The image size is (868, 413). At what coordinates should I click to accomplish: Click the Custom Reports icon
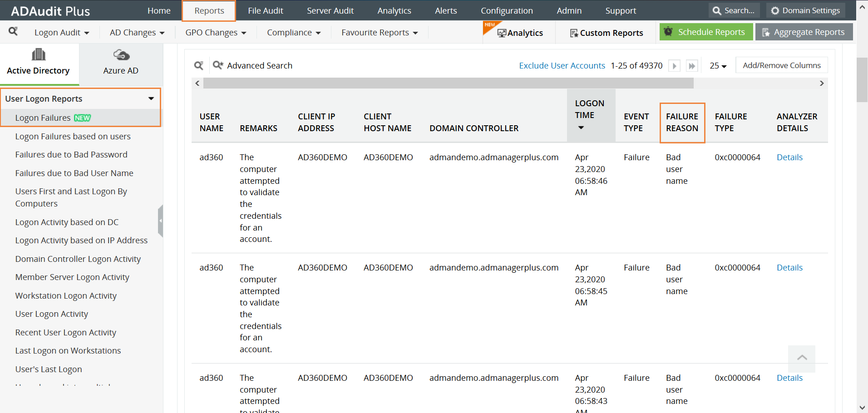(x=574, y=33)
